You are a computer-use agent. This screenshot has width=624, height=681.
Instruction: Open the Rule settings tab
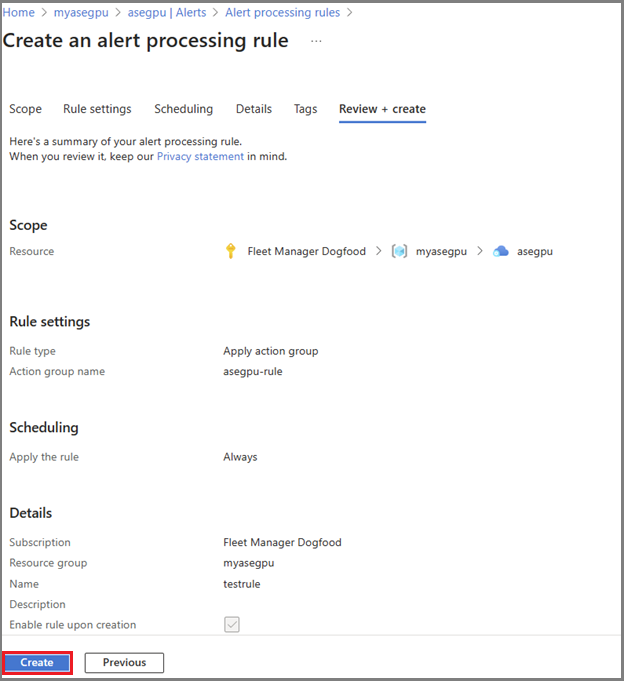[97, 109]
